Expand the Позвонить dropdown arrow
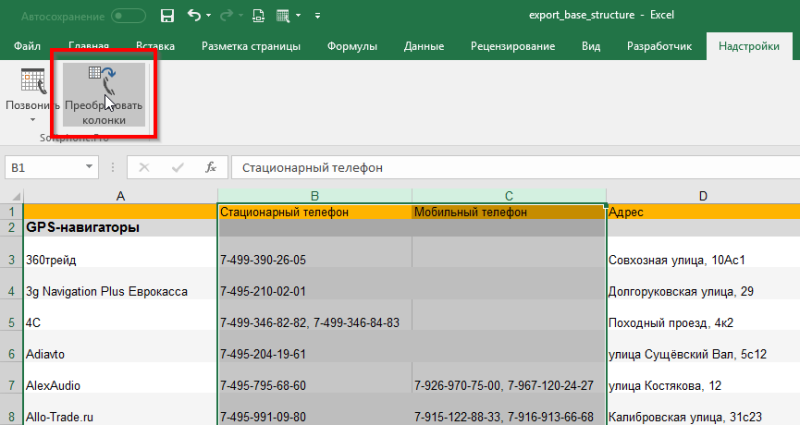Image resolution: width=800 pixels, height=425 pixels. coord(32,120)
